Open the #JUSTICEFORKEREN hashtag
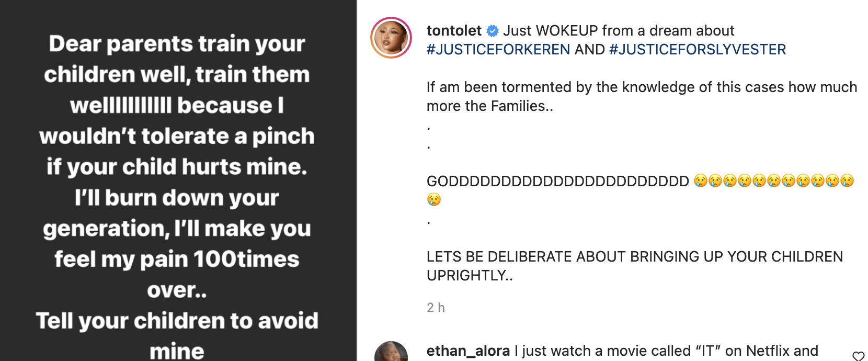The height and width of the screenshot is (361, 868). coord(498,50)
